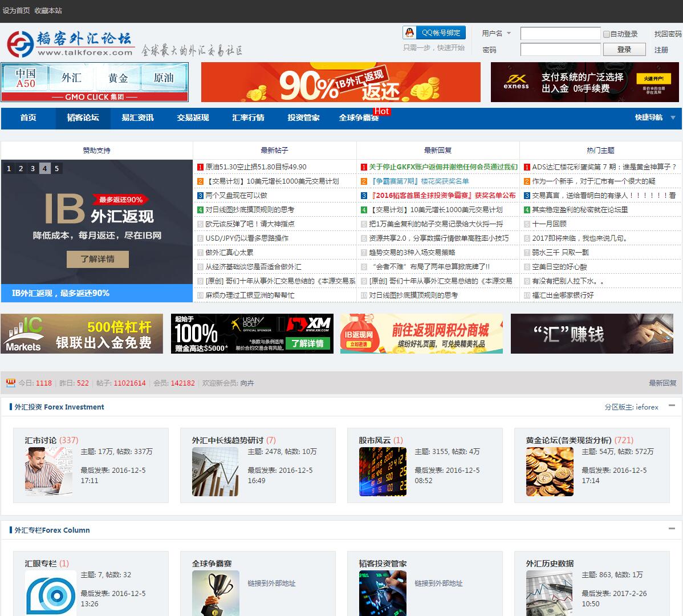Viewport: 683px width, 616px height.
Task: Collapse the 外汇投资 Forex Investment section
Action: click(672, 406)
